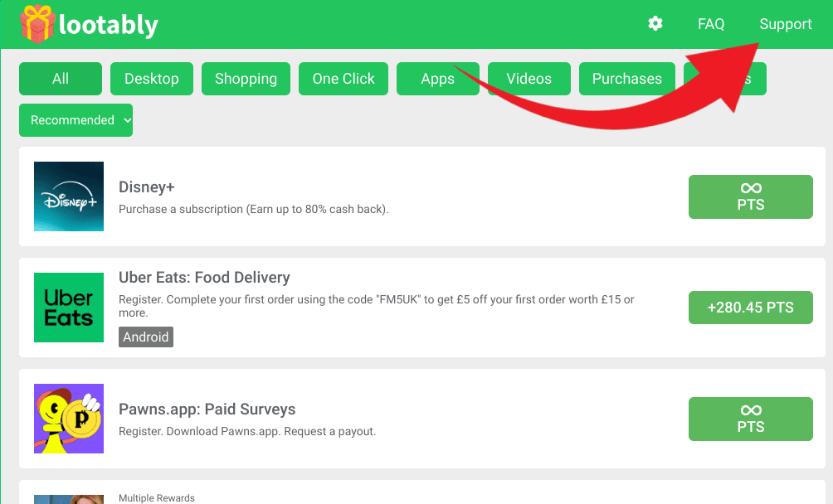Click the Pawns.app payout description text

click(247, 431)
